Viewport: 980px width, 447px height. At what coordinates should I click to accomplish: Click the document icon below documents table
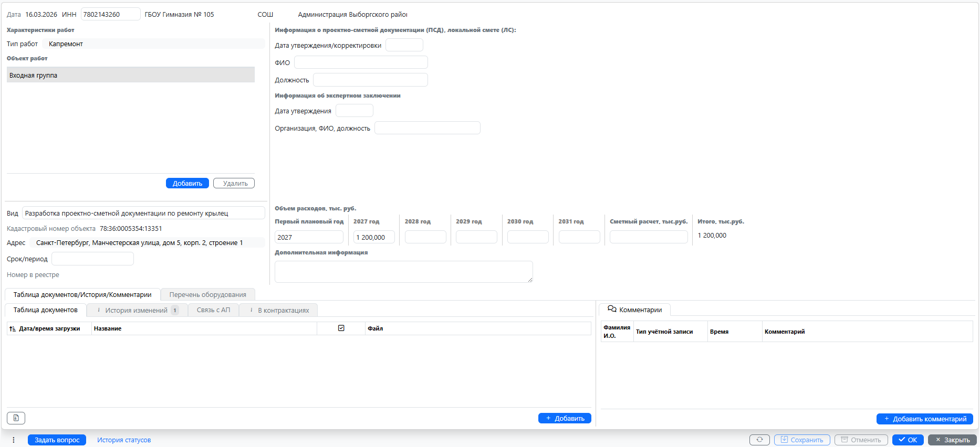[16, 418]
